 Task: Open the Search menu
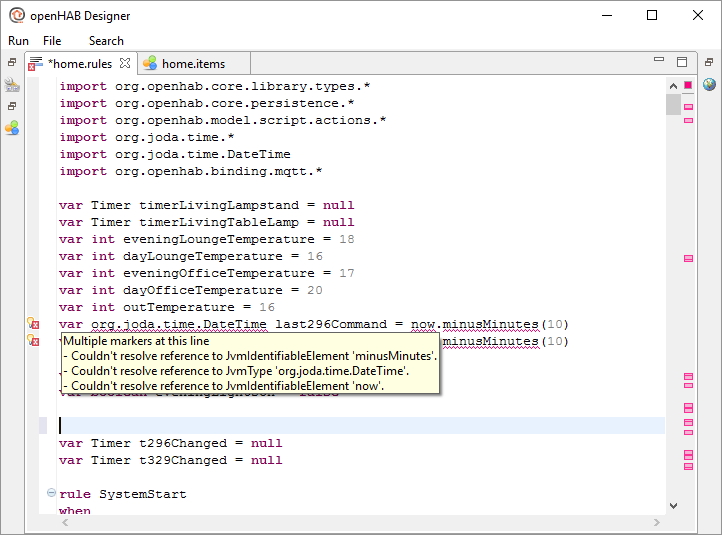tap(106, 41)
